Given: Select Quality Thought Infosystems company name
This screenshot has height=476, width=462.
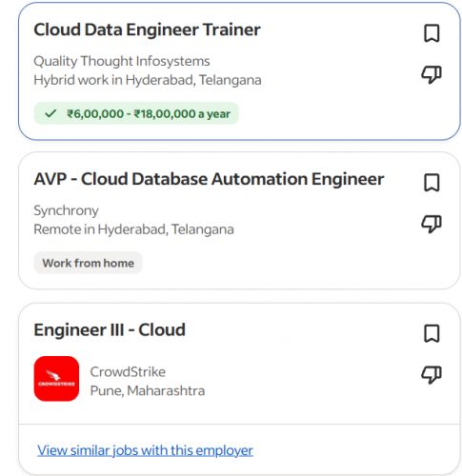Looking at the screenshot, I should click(x=122, y=61).
